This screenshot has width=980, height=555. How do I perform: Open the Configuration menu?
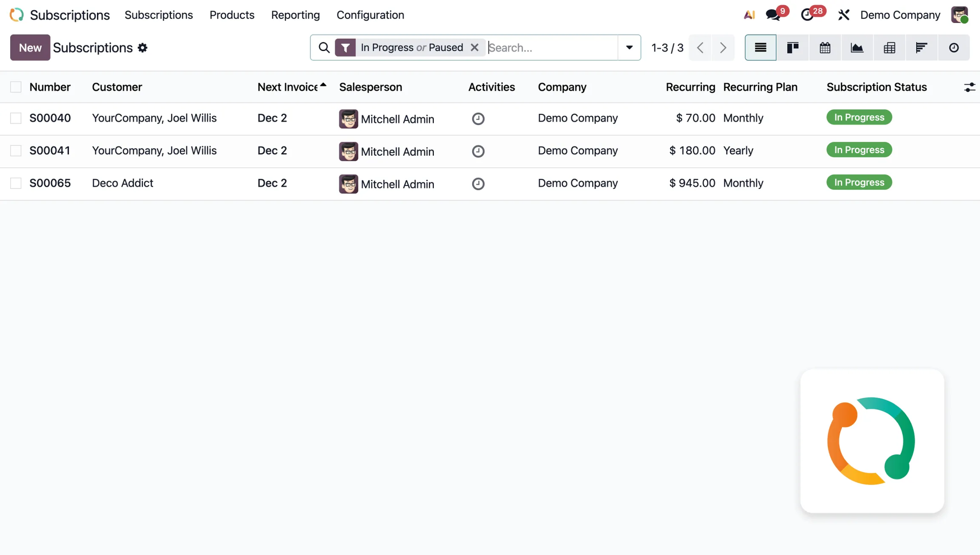coord(370,15)
